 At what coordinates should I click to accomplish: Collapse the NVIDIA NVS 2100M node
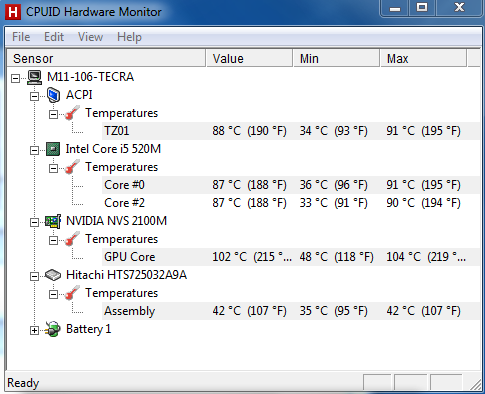(x=34, y=222)
